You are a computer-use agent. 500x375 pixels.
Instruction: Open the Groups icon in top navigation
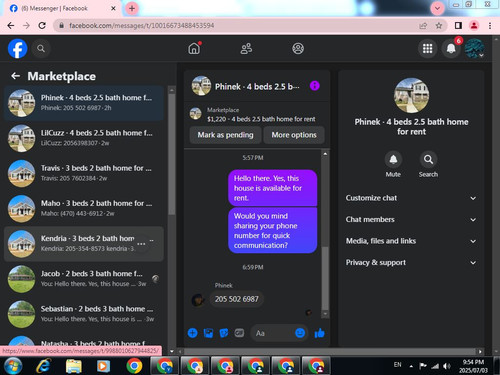[x=298, y=49]
